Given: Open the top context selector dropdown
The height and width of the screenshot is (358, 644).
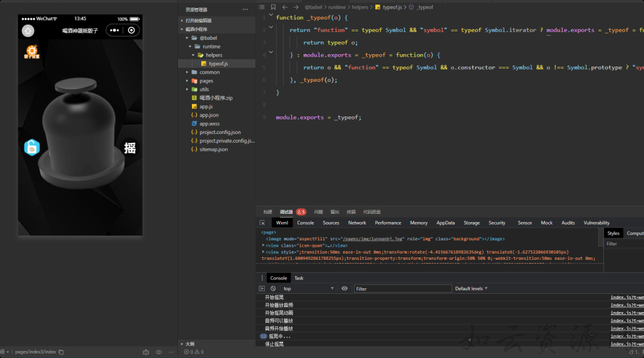Looking at the screenshot, I should [x=308, y=288].
